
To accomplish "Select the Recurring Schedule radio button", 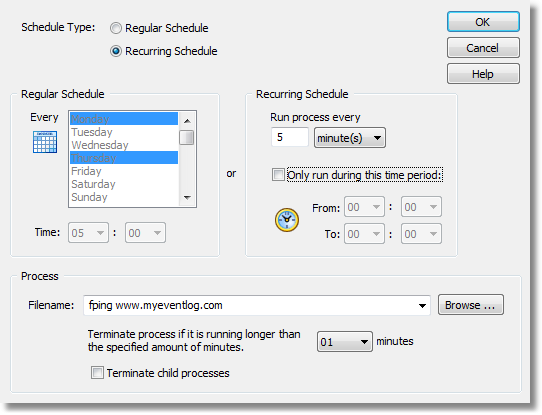I will (x=116, y=51).
